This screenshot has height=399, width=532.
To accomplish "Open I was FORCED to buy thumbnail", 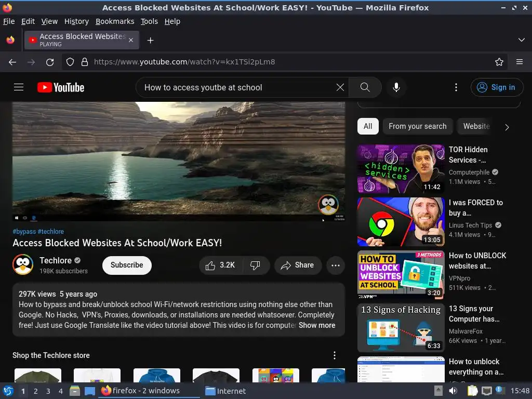I will (x=401, y=222).
